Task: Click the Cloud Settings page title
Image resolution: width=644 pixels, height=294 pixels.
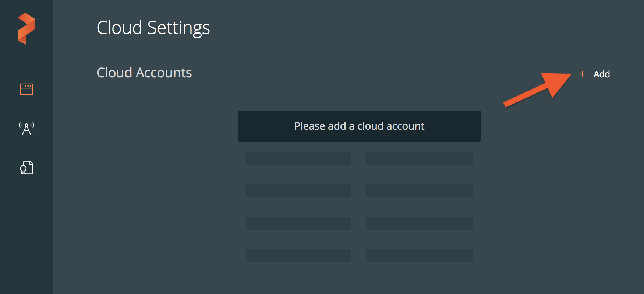Action: point(153,28)
